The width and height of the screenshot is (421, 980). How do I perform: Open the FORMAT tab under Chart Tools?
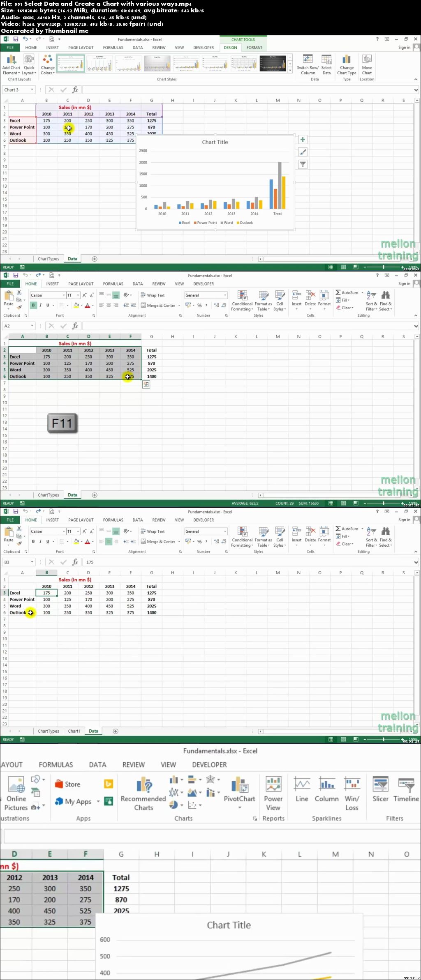254,48
